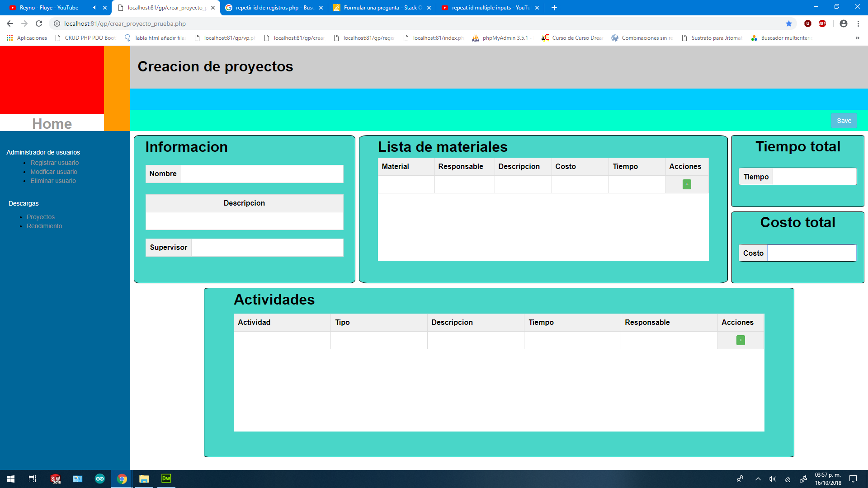Open the Sustrato para Jitomat bookmark
This screenshot has width=868, height=488.
click(712, 38)
